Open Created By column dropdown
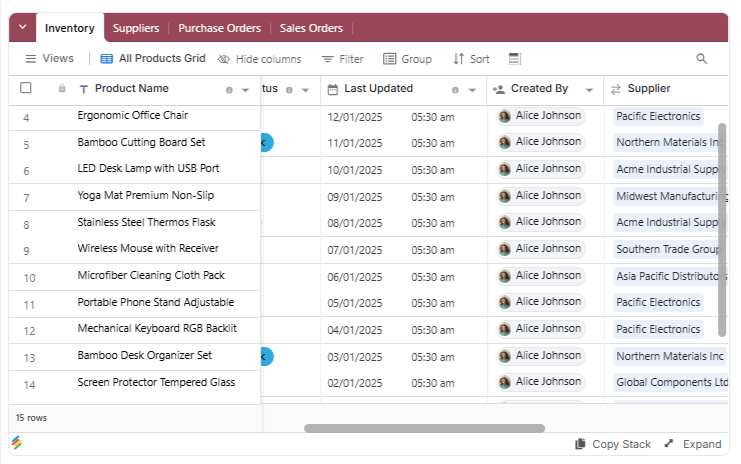The height and width of the screenshot is (464, 741). [x=589, y=90]
